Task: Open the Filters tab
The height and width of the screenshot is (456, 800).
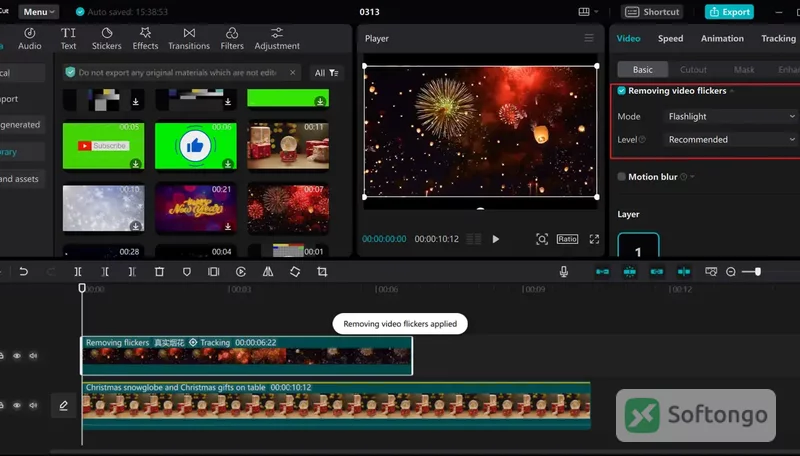Action: tap(232, 39)
